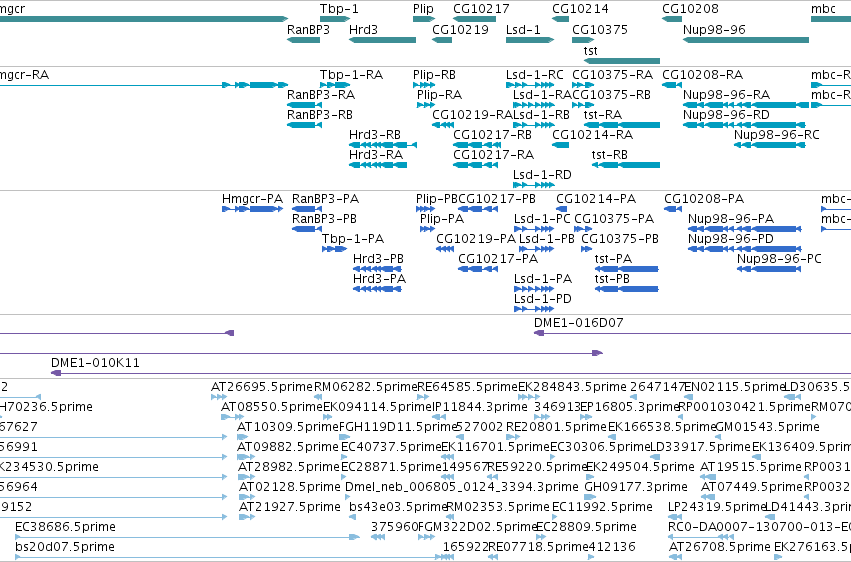Select EST AT26695.5prime
This screenshot has height=562, width=851.
point(219,397)
